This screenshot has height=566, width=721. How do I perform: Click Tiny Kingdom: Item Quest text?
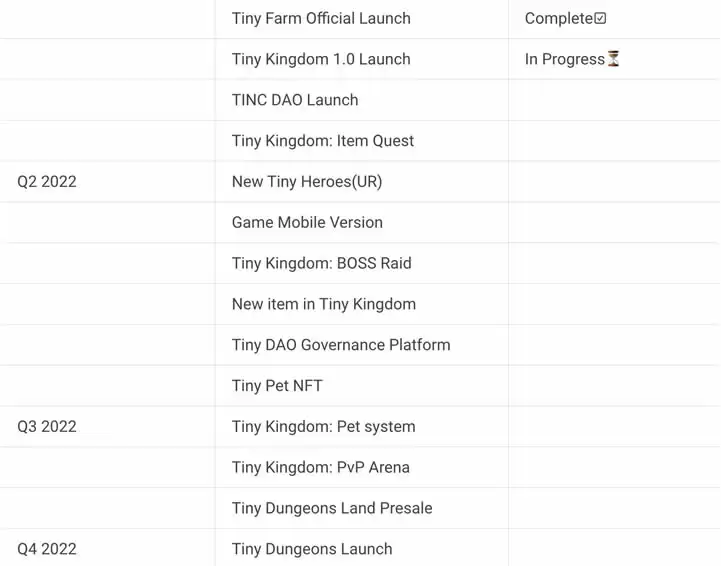point(323,141)
